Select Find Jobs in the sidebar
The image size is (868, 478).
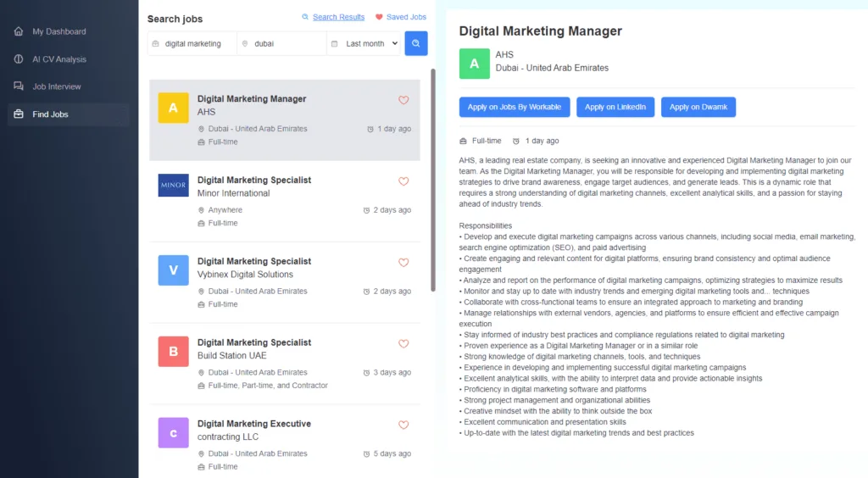50,114
